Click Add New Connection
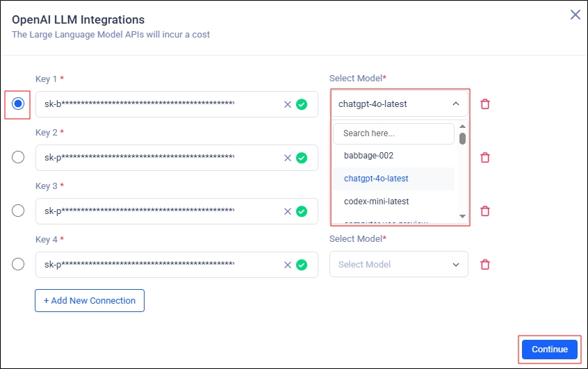Screen dimensions: 588x369 coord(90,301)
